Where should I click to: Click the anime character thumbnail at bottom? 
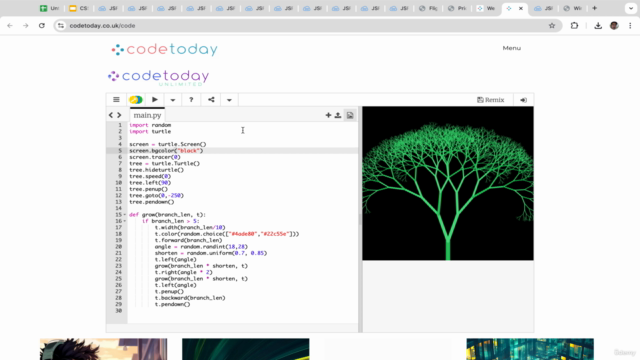point(103,349)
